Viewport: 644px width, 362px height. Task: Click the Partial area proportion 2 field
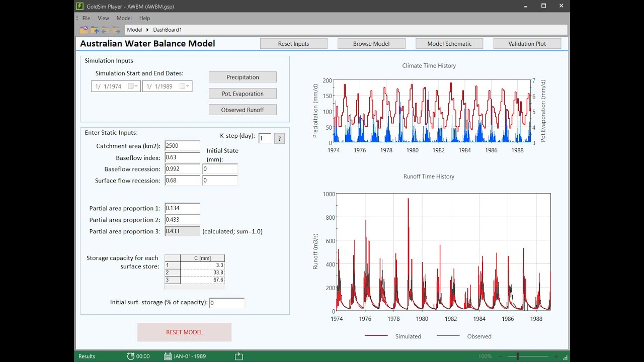coord(182,220)
